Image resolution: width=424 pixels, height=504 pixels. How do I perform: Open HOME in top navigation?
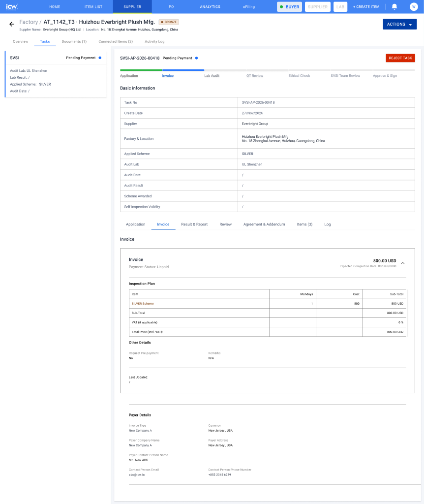[55, 6]
